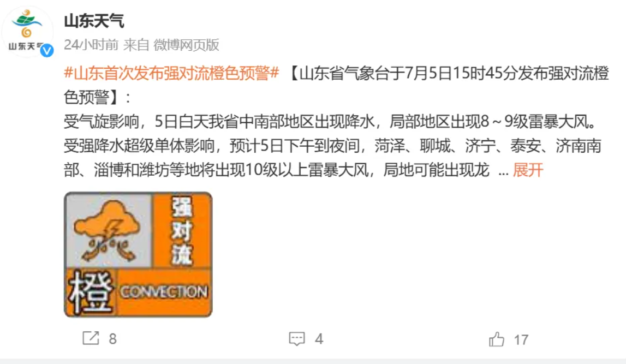Click the thunderstorm cloud graphic in the warning image

[x=108, y=231]
